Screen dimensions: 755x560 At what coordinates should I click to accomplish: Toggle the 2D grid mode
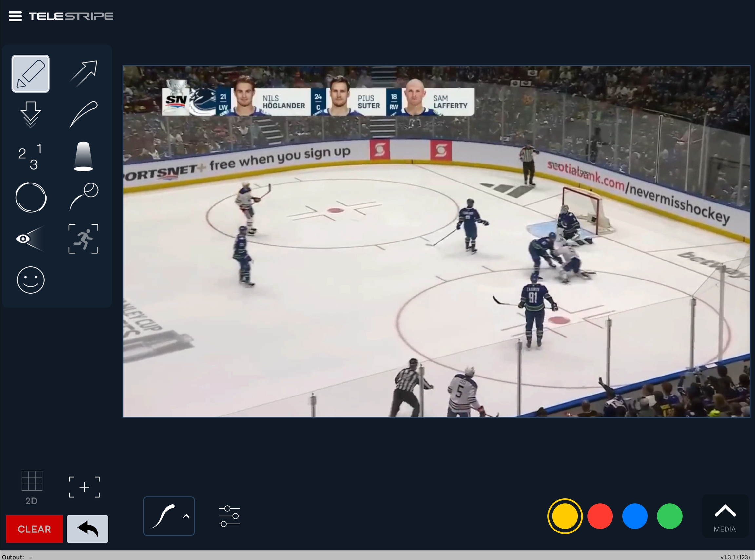click(31, 487)
